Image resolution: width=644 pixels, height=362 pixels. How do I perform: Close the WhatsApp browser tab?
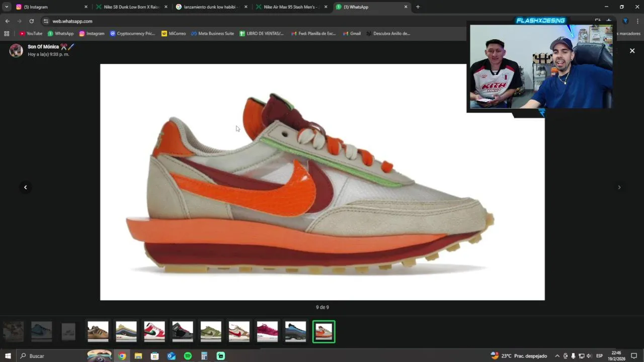coord(406,7)
